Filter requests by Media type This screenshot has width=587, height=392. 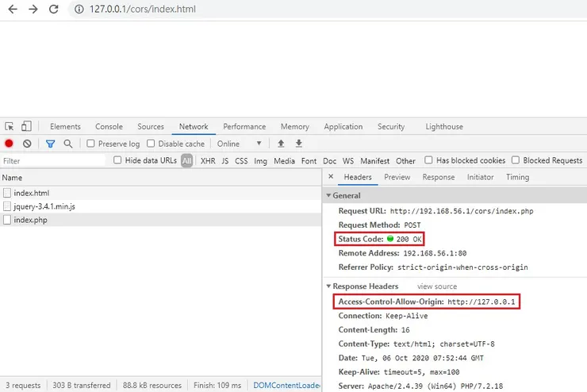[x=284, y=161]
